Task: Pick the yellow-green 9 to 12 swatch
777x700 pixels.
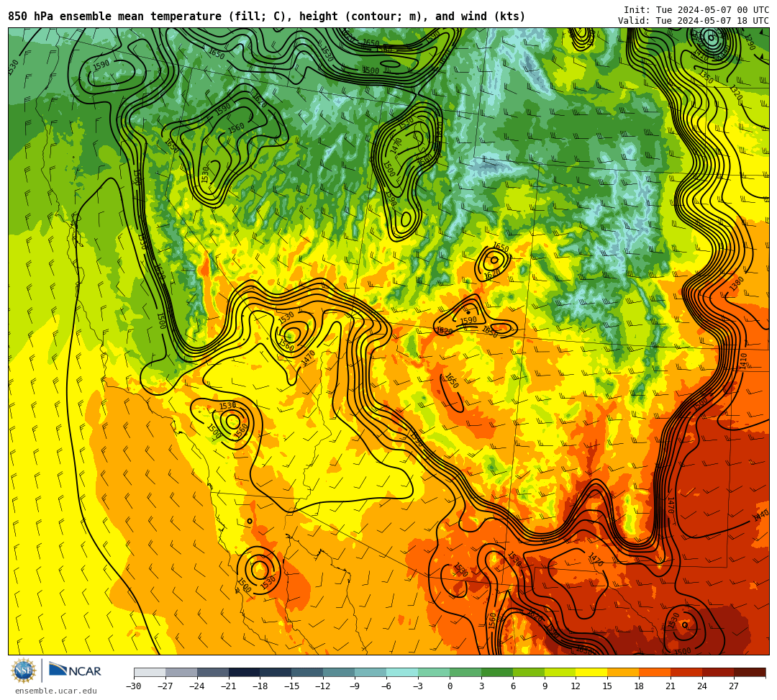Action: pos(560,672)
